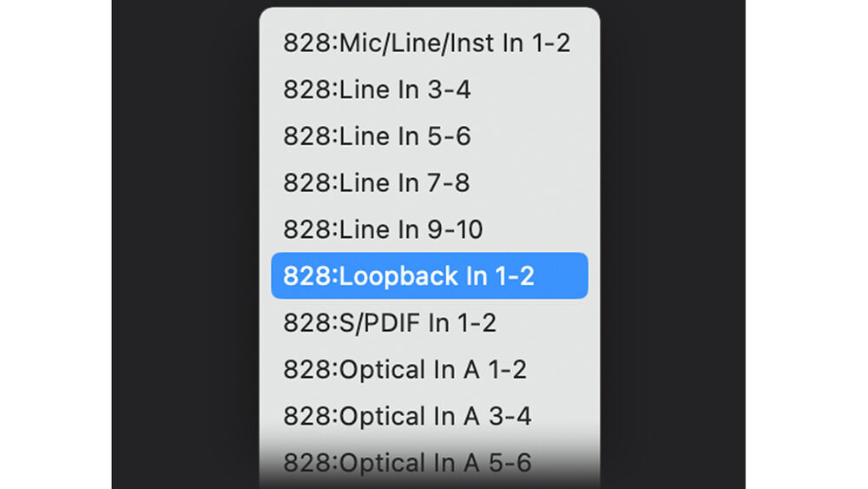Choose 828:Line In 3-4 from list

click(377, 89)
